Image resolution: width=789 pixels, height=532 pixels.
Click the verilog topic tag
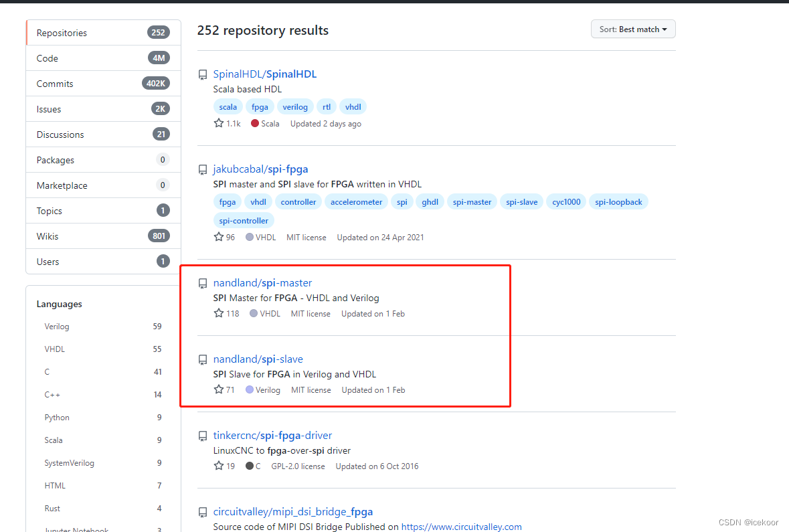pyautogui.click(x=295, y=106)
